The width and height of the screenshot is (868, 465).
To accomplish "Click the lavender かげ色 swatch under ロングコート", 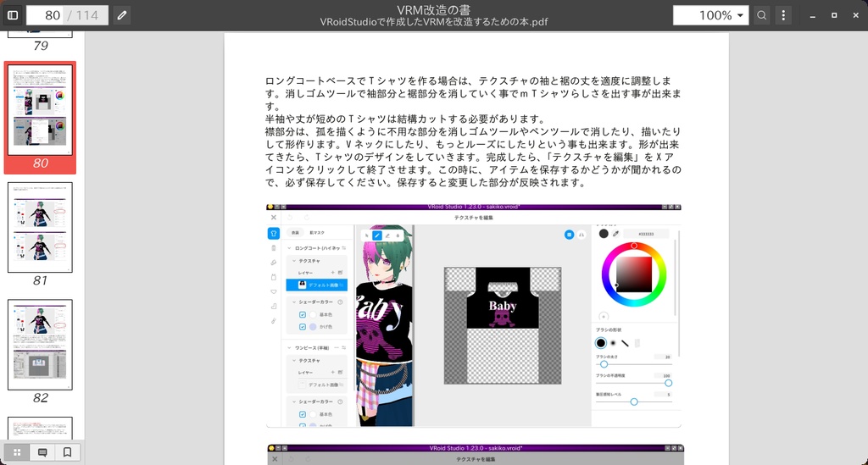I will tap(313, 327).
